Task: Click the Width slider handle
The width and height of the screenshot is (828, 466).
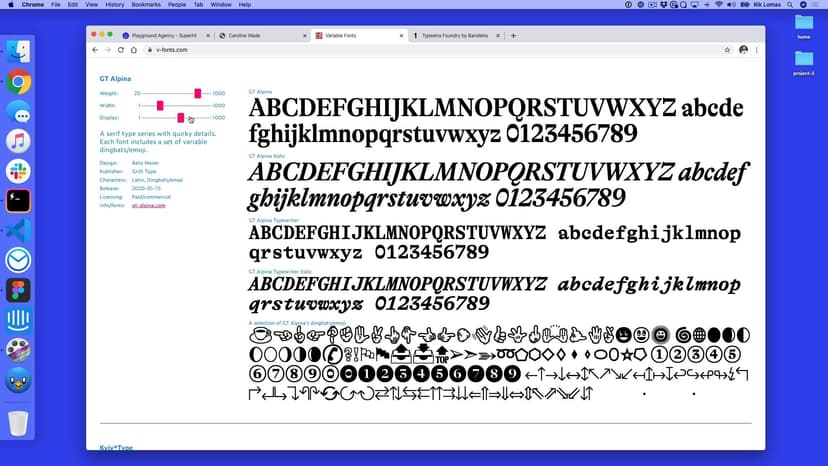Action: tap(160, 105)
